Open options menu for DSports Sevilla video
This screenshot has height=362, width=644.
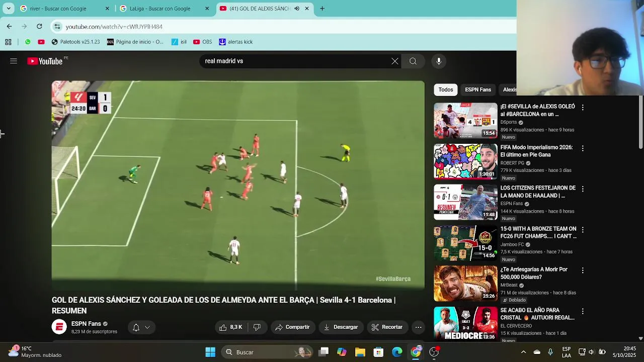point(583,108)
